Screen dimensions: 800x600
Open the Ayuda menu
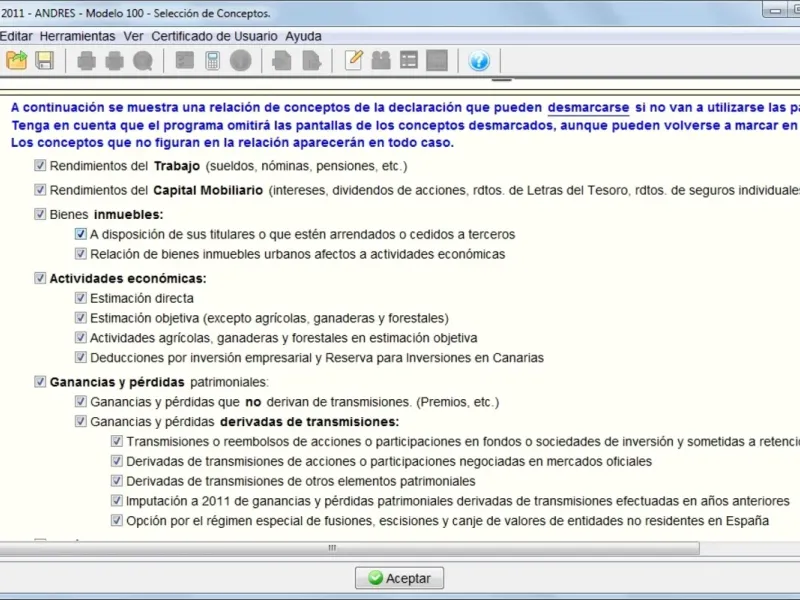[304, 36]
